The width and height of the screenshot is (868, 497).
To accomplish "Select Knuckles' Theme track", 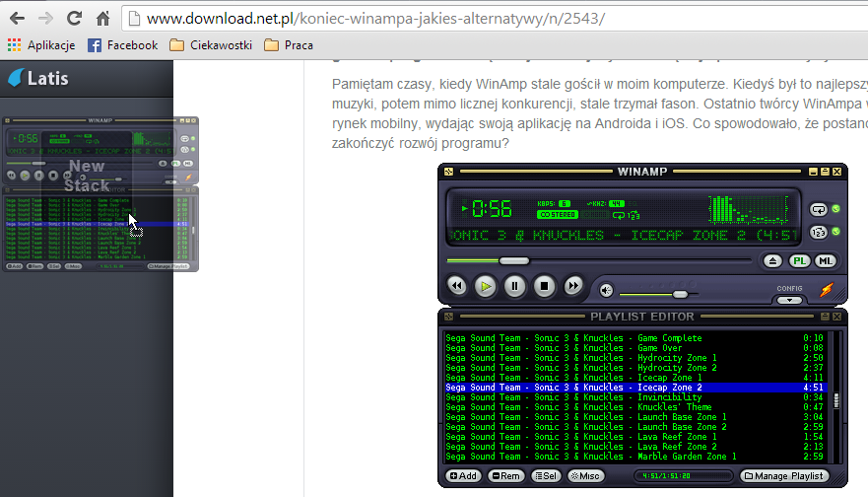I will click(634, 407).
